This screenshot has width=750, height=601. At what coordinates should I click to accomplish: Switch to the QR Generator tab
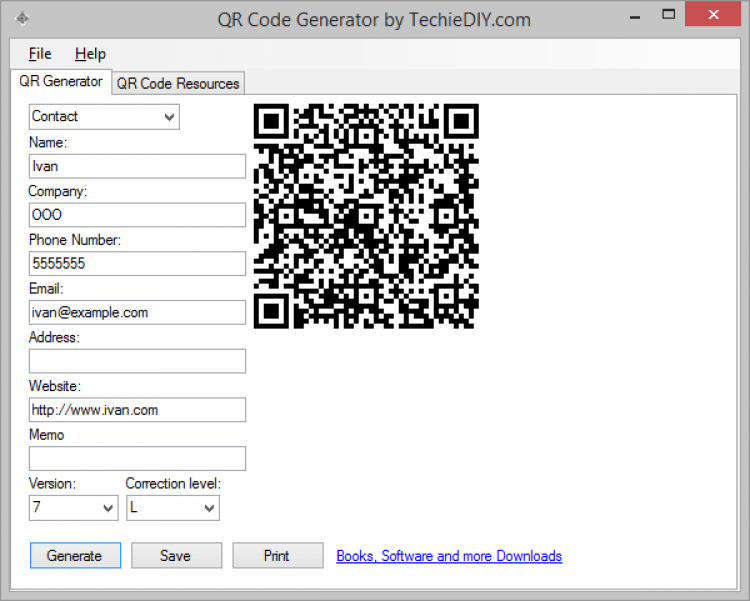61,81
